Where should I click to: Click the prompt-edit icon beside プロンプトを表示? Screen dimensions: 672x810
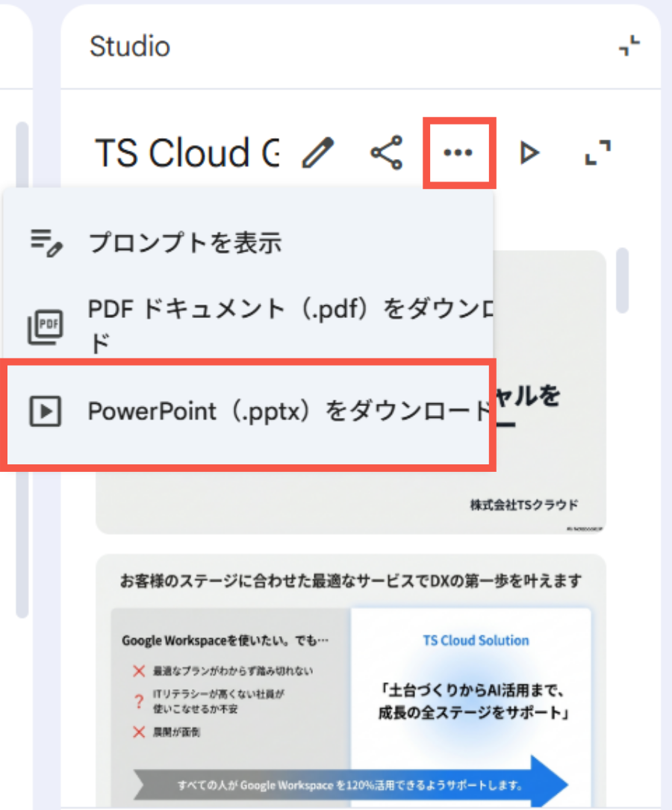point(45,243)
